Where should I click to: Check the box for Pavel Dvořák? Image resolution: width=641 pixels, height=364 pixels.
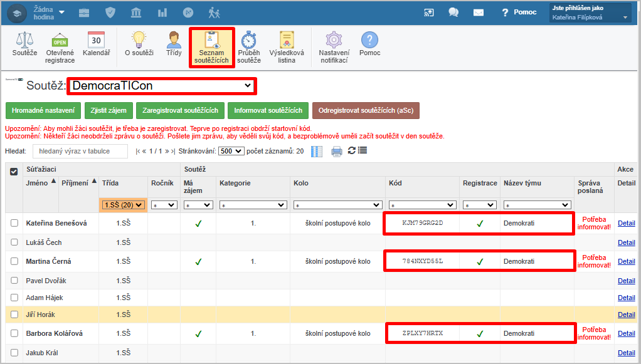coord(14,281)
